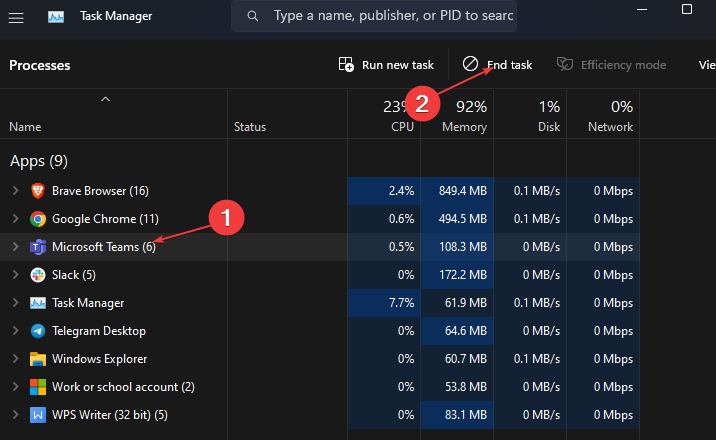Open Run new task dialog
Viewport: 716px width, 440px height.
[x=387, y=65]
